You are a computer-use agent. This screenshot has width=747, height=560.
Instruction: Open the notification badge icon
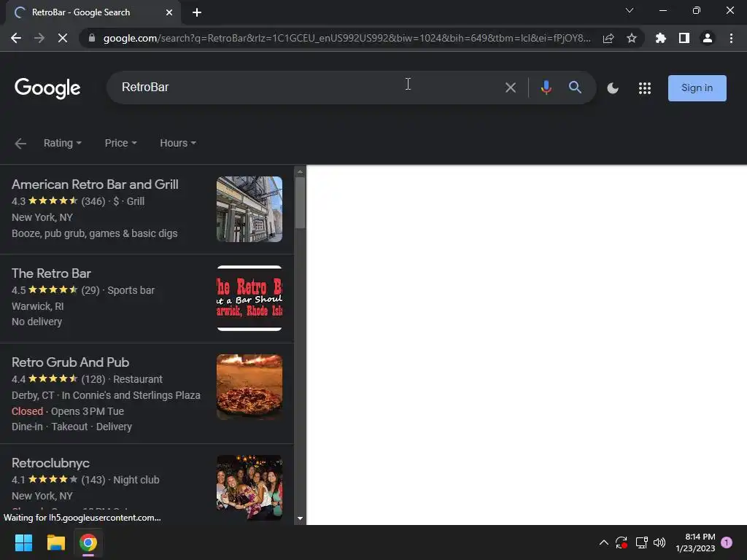[727, 542]
